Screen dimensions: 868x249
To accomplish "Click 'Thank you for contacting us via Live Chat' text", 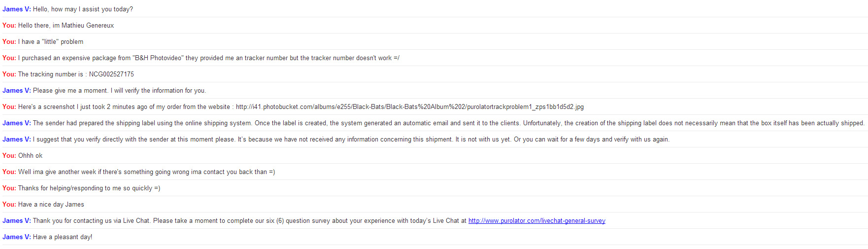I will 92,221.
